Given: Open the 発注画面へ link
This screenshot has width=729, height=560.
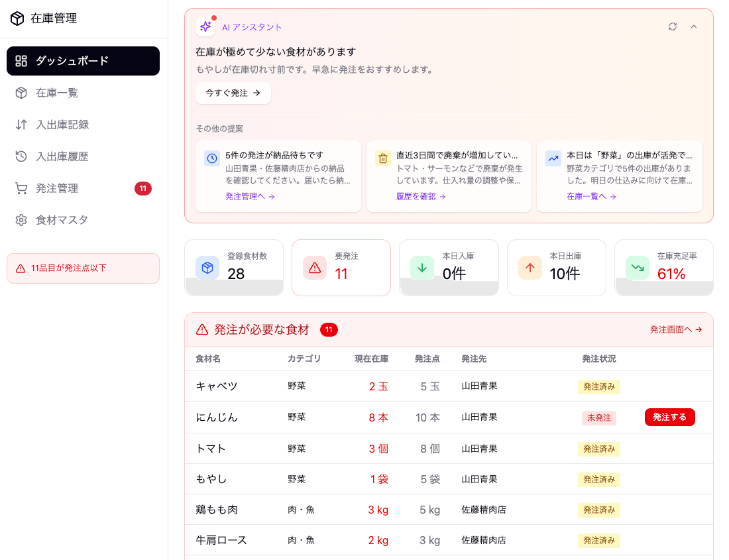Looking at the screenshot, I should click(x=675, y=329).
